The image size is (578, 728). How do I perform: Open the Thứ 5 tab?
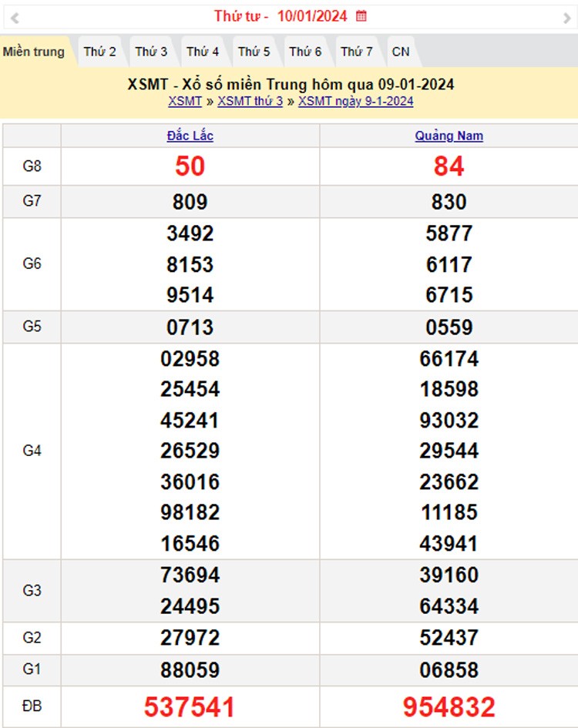[254, 52]
